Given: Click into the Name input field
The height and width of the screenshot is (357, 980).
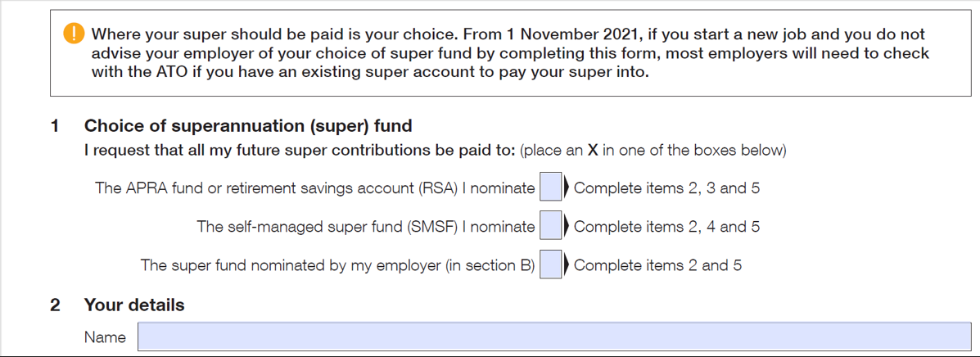Looking at the screenshot, I should [554, 337].
